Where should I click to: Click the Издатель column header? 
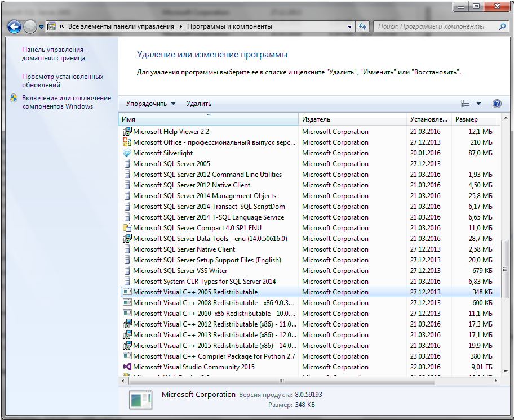tap(352, 119)
